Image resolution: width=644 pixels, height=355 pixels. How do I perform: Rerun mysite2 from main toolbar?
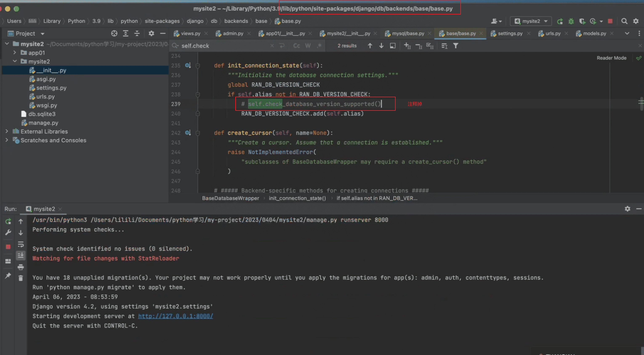pyautogui.click(x=560, y=21)
